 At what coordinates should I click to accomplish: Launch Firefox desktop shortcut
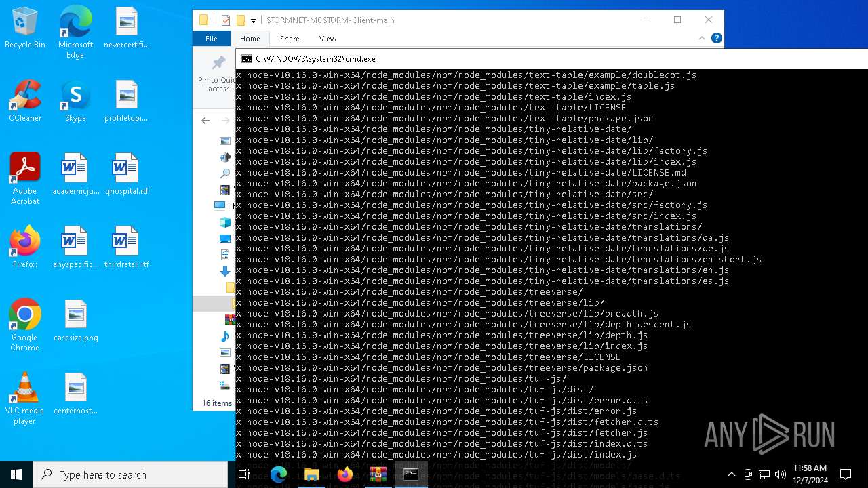25,248
